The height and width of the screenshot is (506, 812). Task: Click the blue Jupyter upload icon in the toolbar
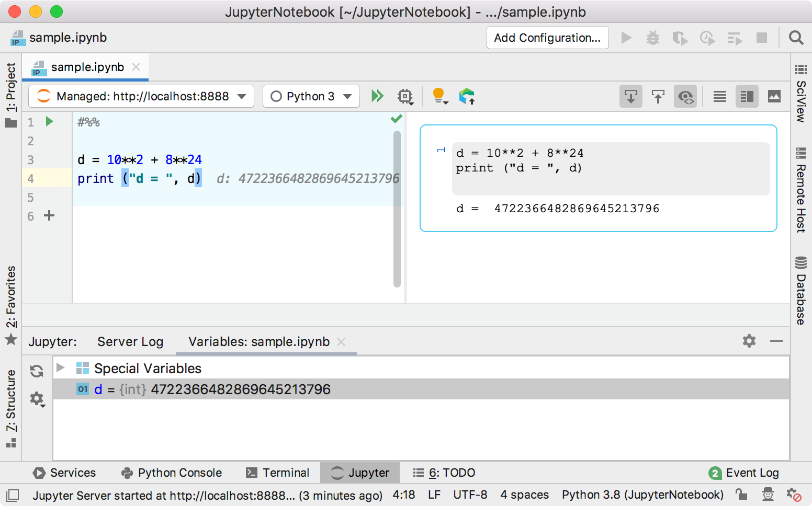point(467,96)
